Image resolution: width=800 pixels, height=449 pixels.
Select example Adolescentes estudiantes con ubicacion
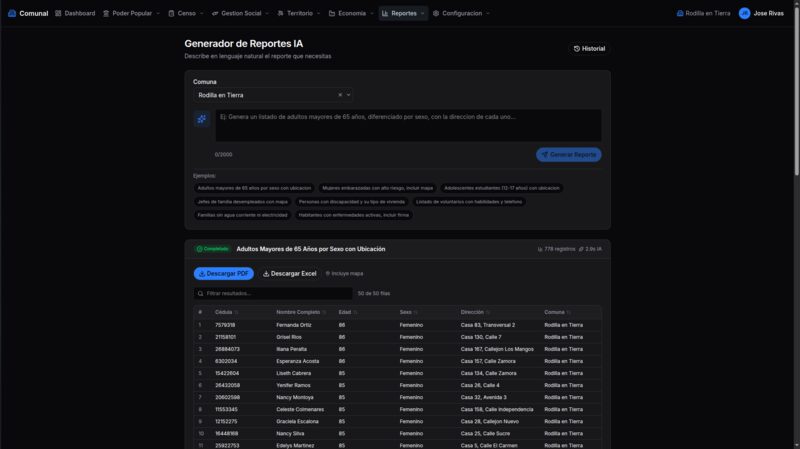[502, 188]
